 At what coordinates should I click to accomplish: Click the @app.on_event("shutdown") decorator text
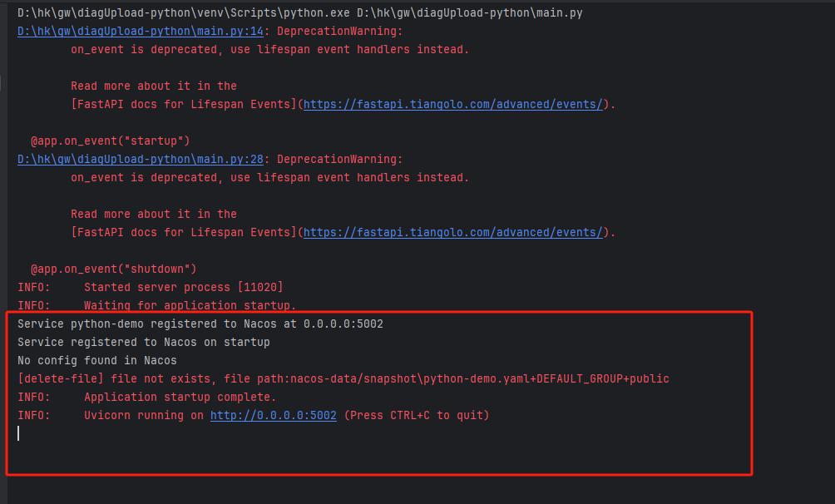tap(116, 269)
